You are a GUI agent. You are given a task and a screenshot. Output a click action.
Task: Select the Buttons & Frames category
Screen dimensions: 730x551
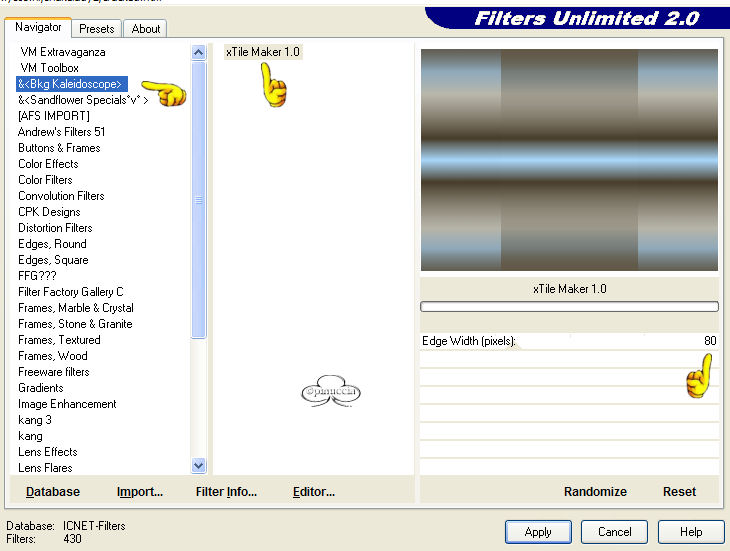coord(59,148)
